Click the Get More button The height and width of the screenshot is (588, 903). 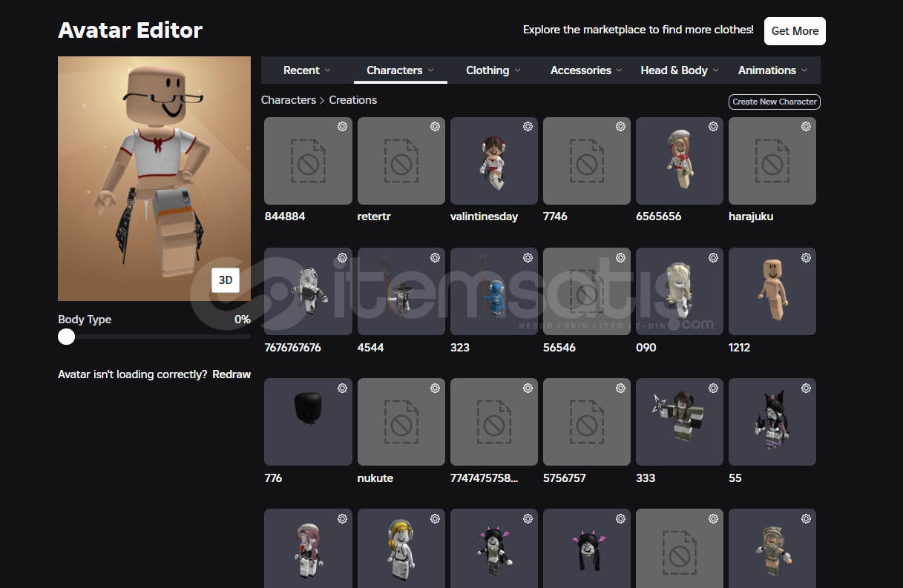click(795, 31)
